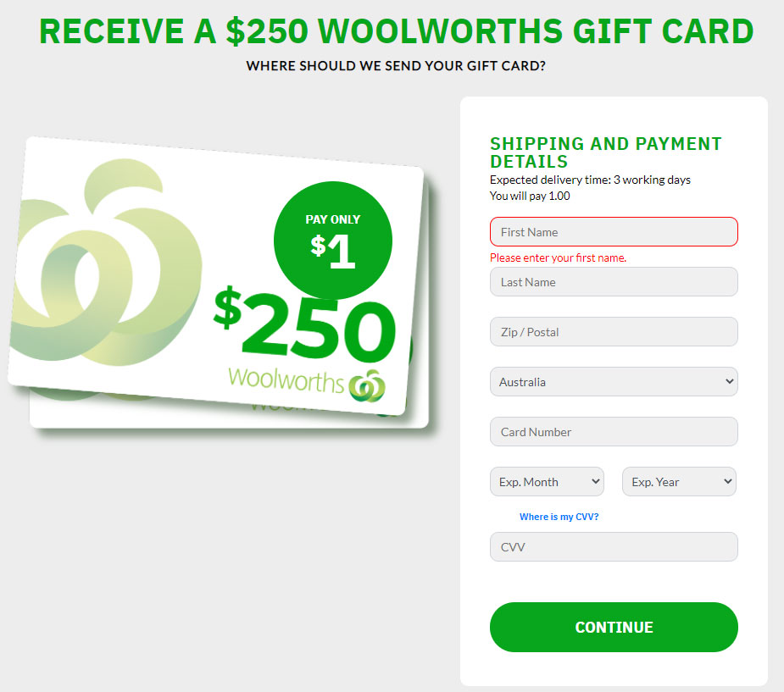Image resolution: width=784 pixels, height=692 pixels.
Task: Select the Zip / Postal field
Action: (x=614, y=332)
